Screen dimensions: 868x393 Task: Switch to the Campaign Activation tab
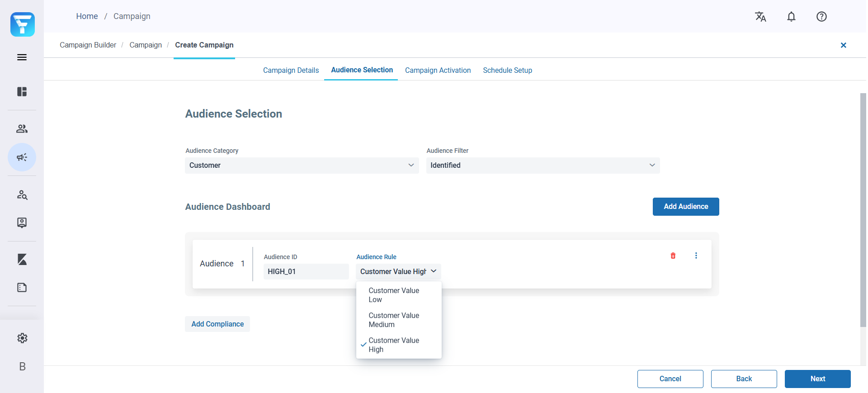tap(438, 71)
